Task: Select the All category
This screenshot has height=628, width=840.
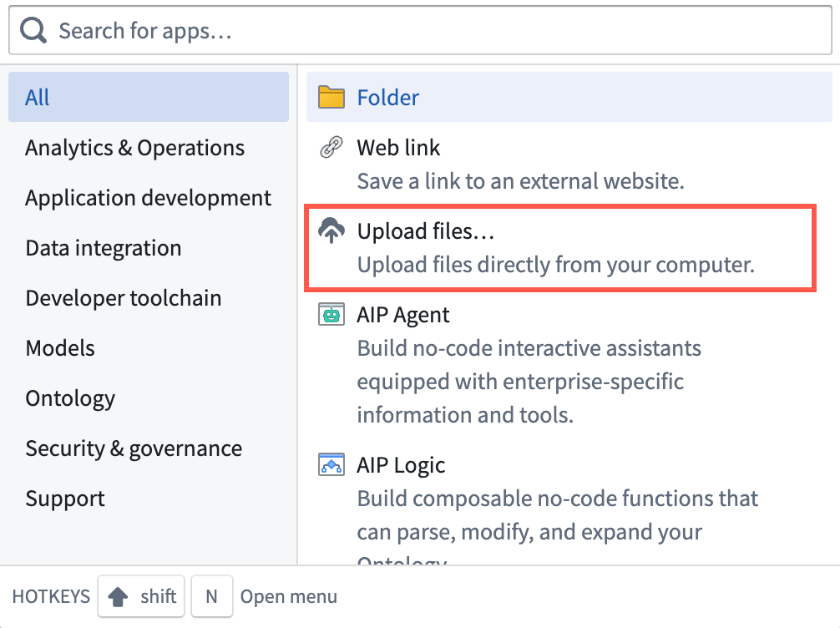Action: [x=149, y=97]
